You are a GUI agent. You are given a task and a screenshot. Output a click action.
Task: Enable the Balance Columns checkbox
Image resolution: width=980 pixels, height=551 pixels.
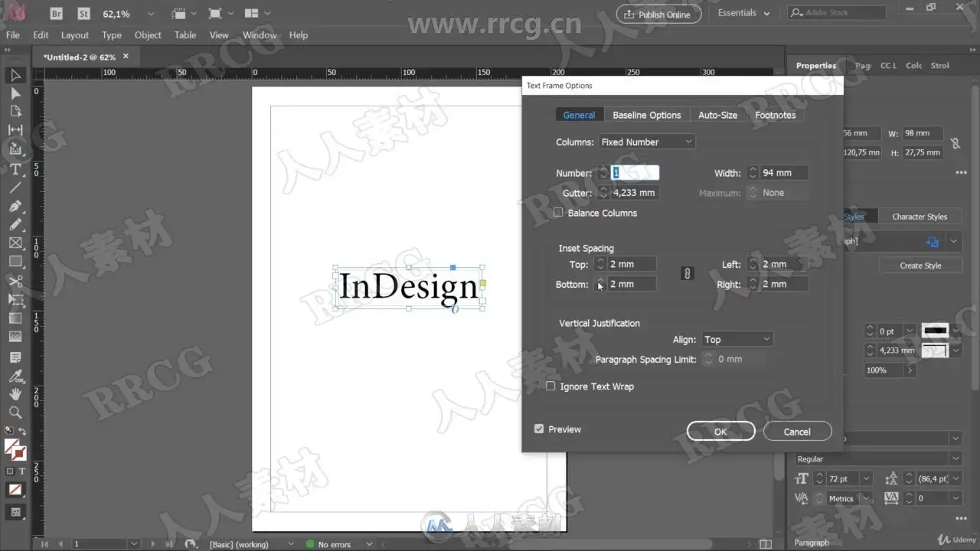click(558, 213)
